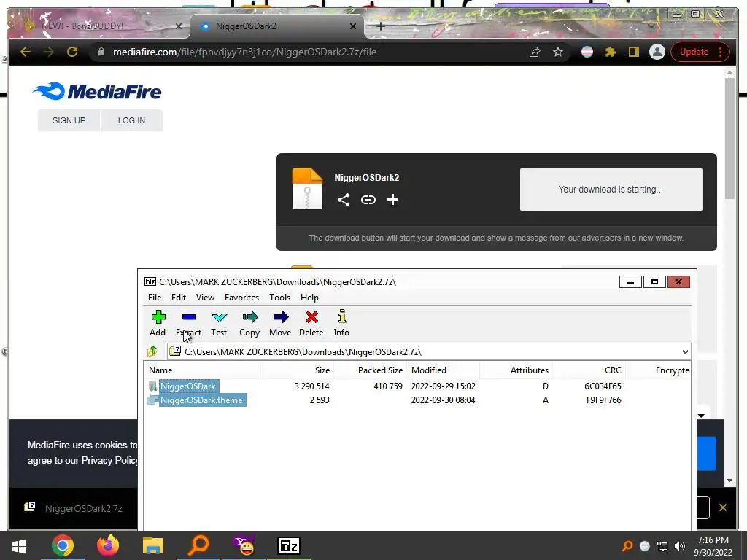Click the SIGN UP button on MediaFire
Screen dimensions: 747x560
[69, 120]
